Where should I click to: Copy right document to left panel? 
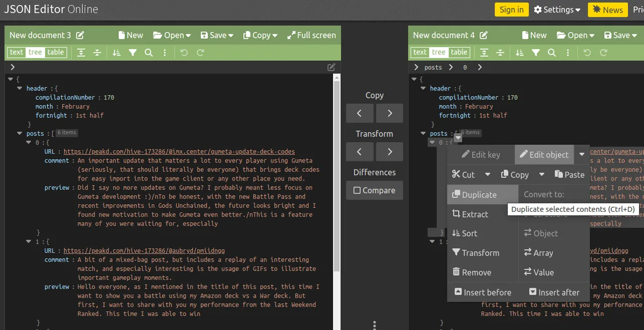pos(359,113)
